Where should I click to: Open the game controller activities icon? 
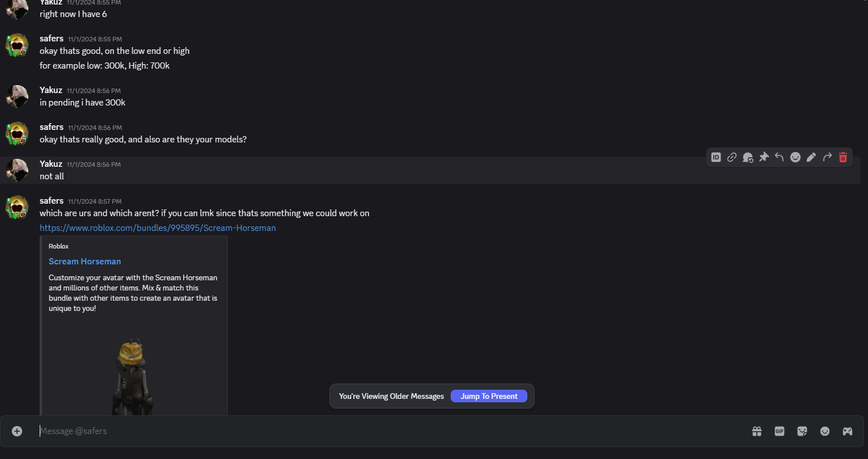(x=848, y=431)
